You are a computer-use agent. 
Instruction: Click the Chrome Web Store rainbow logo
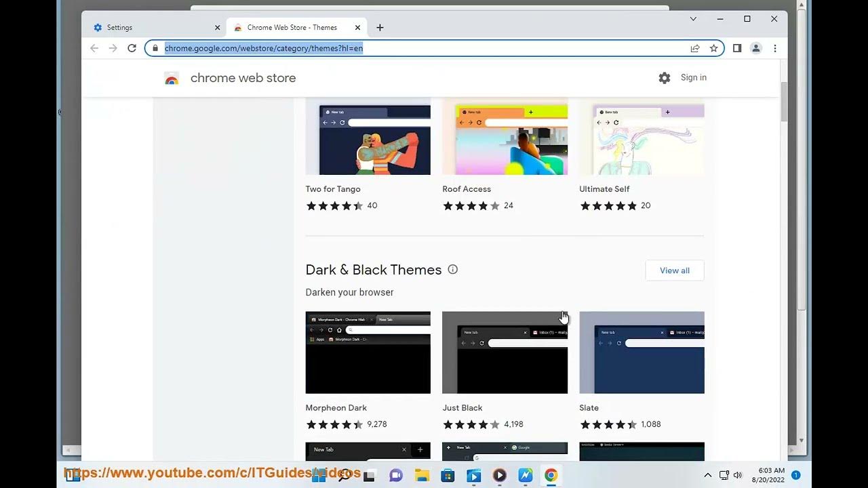pyautogui.click(x=172, y=79)
